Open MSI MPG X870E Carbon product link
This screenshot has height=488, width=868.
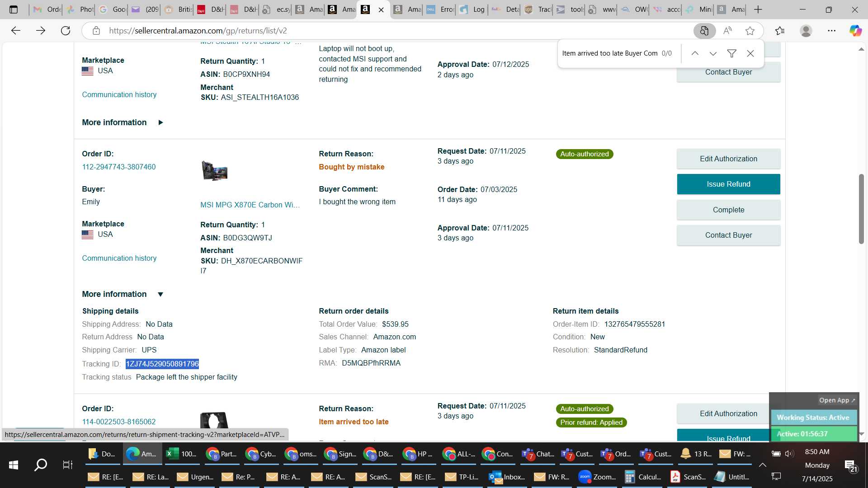tap(250, 205)
